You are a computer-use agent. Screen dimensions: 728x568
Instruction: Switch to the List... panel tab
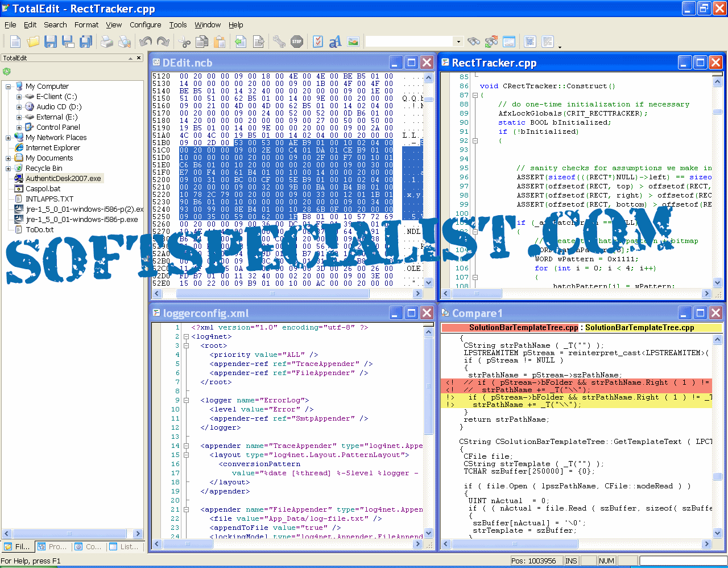(x=124, y=546)
